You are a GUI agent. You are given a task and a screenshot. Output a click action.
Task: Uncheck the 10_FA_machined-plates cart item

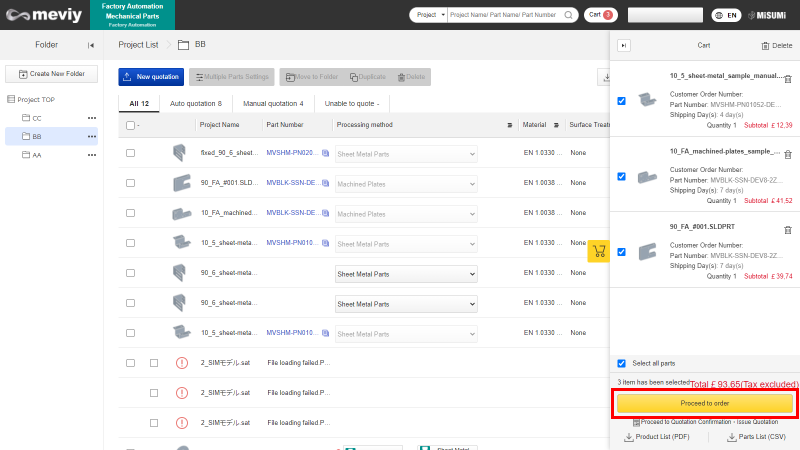[622, 176]
